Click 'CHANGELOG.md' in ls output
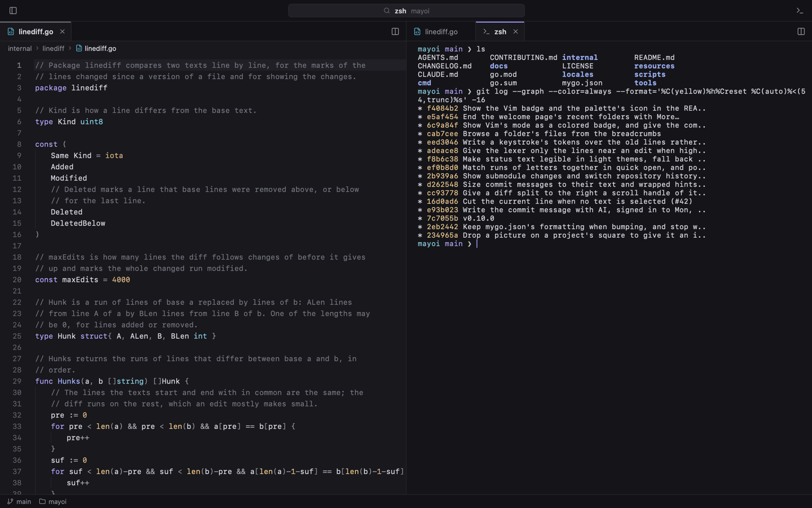Image resolution: width=812 pixels, height=508 pixels. click(x=445, y=66)
